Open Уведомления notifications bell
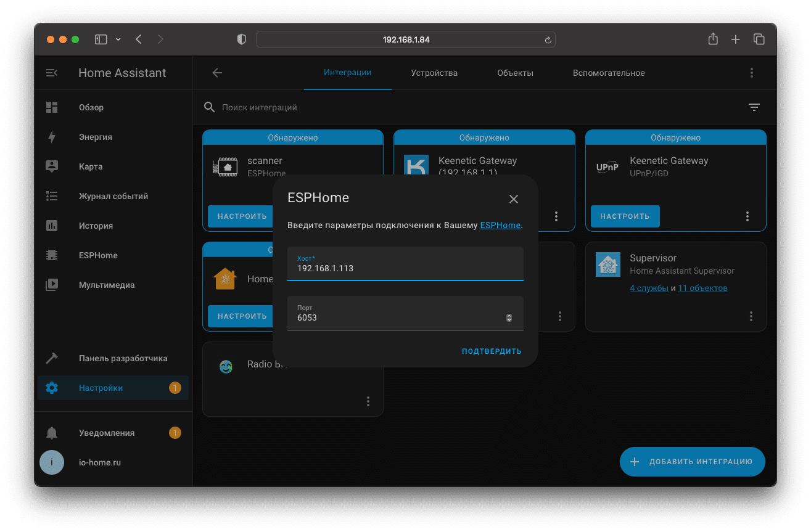This screenshot has height=532, width=811. click(52, 433)
